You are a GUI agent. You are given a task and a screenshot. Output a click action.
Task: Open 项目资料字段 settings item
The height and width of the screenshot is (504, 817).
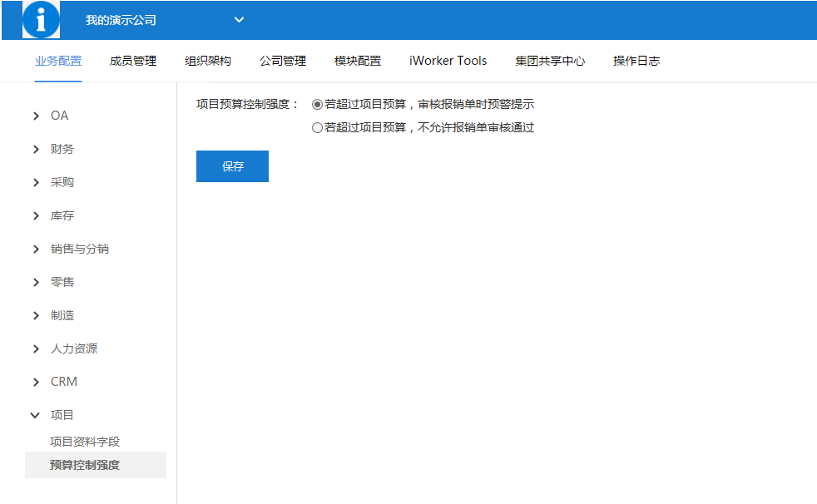tap(85, 442)
